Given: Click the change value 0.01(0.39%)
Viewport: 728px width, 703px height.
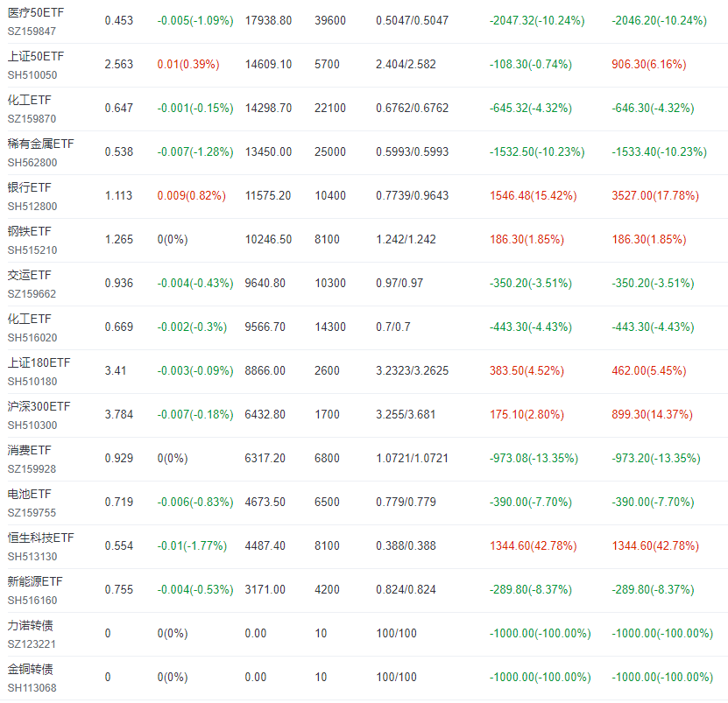Looking at the screenshot, I should [188, 64].
